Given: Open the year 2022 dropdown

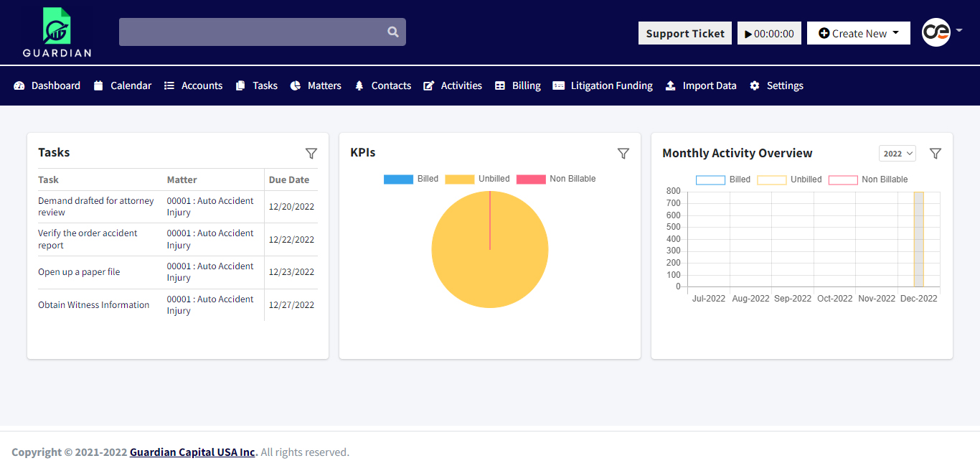Looking at the screenshot, I should pyautogui.click(x=897, y=153).
